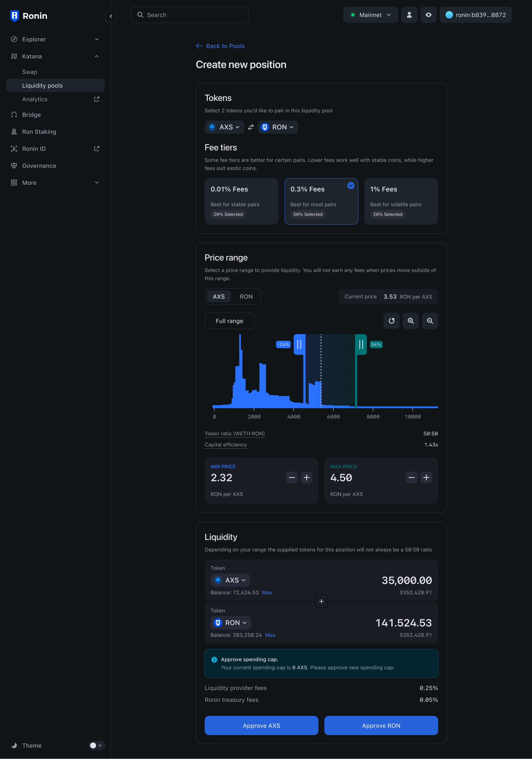This screenshot has height=759, width=532.
Task: Click the swap tokens arrows icon
Action: tap(251, 127)
